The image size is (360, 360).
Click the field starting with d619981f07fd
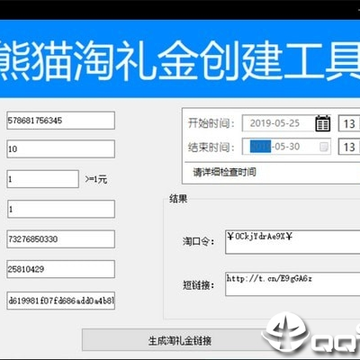click(x=61, y=300)
